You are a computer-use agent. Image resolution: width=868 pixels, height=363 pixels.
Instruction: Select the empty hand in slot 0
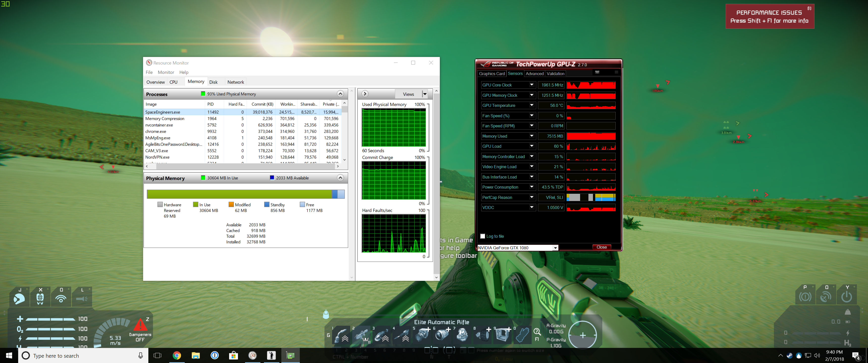522,335
